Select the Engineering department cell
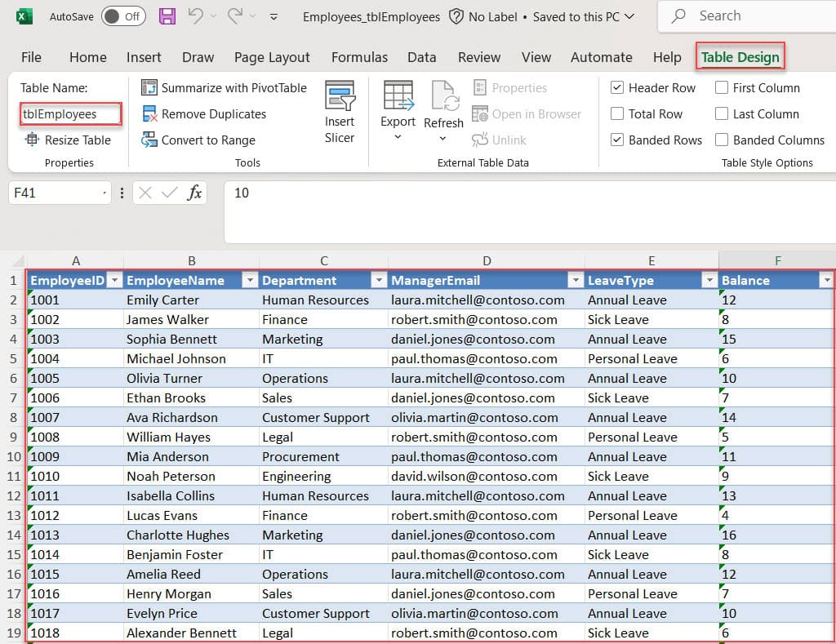Screen dimensions: 836x644 tap(323, 476)
